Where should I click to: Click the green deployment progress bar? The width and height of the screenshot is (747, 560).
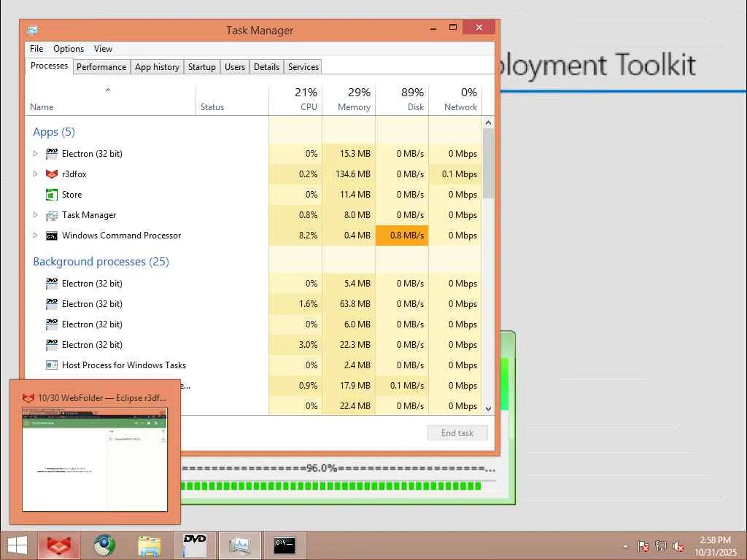[x=331, y=486]
